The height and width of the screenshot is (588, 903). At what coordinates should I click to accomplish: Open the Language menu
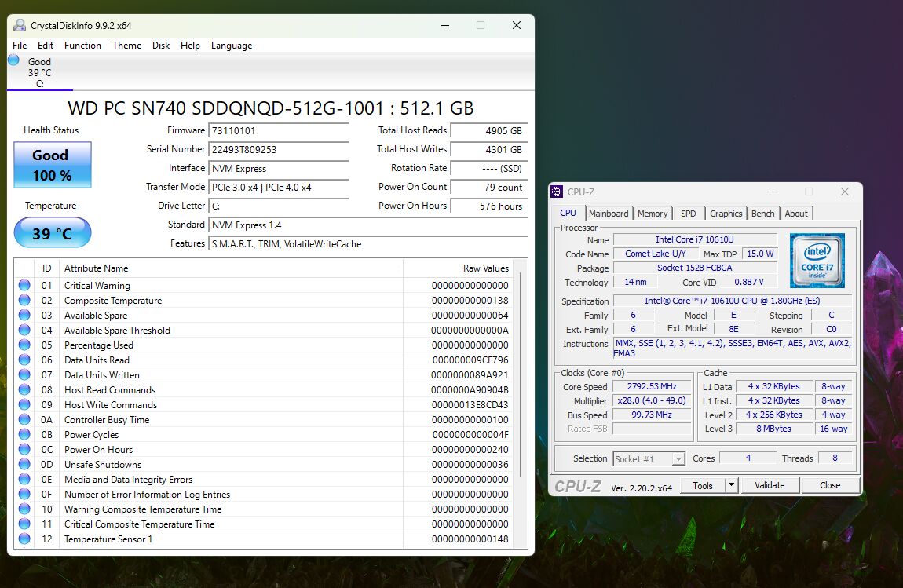[x=232, y=46]
